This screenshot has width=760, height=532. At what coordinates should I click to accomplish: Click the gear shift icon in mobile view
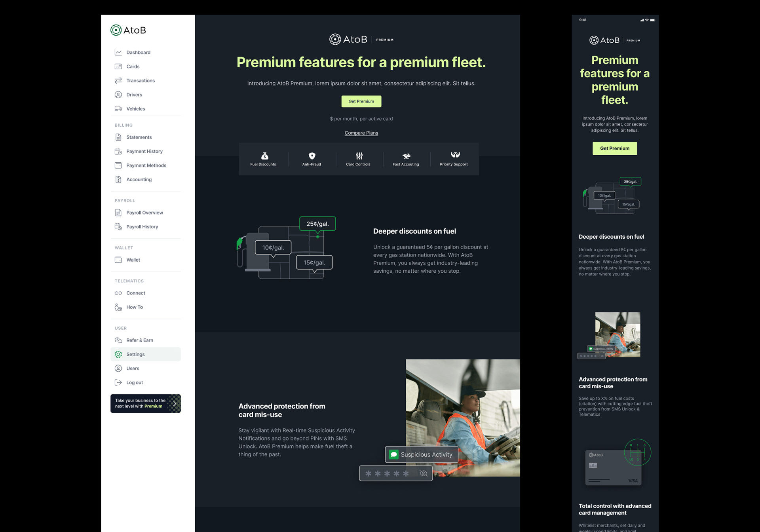coord(638,452)
